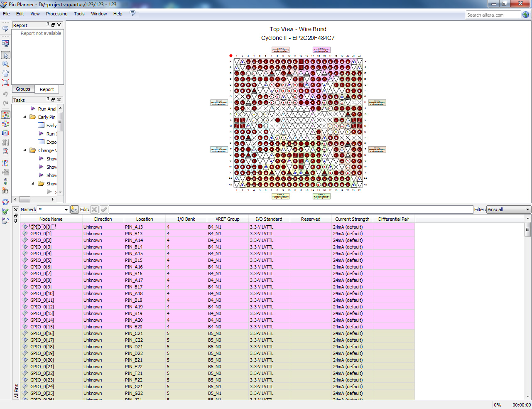Click the red dot pin A1 marker
The width and height of the screenshot is (532, 409).
pos(231,56)
